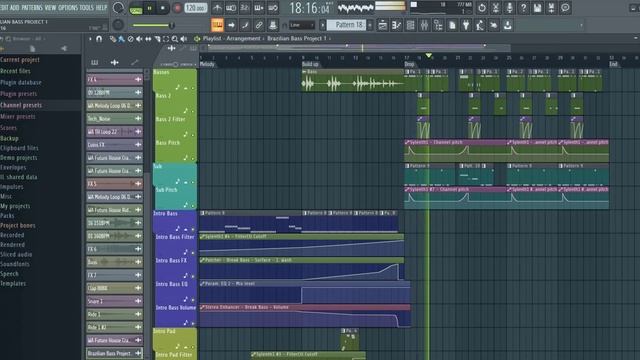Image resolution: width=640 pixels, height=360 pixels.
Task: Open the Mixer toolbar icon
Action: click(x=424, y=25)
